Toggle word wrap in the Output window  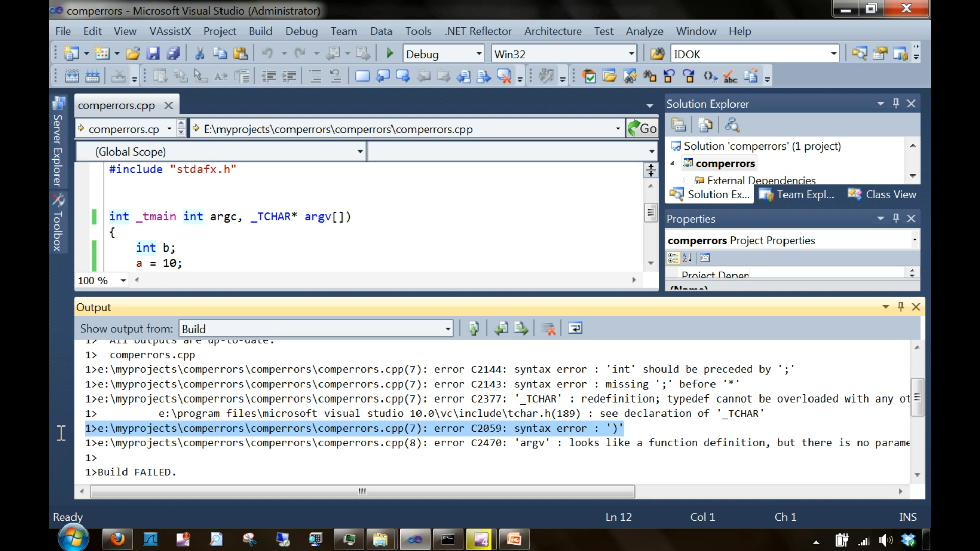tap(575, 329)
